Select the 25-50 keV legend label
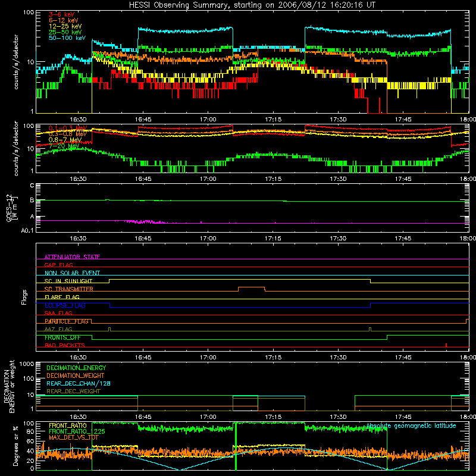The width and height of the screenshot is (476, 476). point(65,32)
